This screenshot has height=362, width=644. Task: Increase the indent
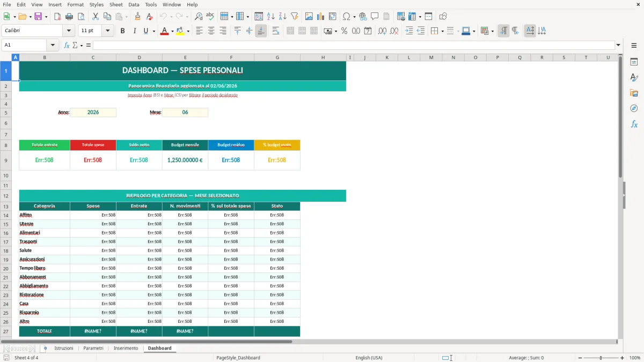pos(409,31)
